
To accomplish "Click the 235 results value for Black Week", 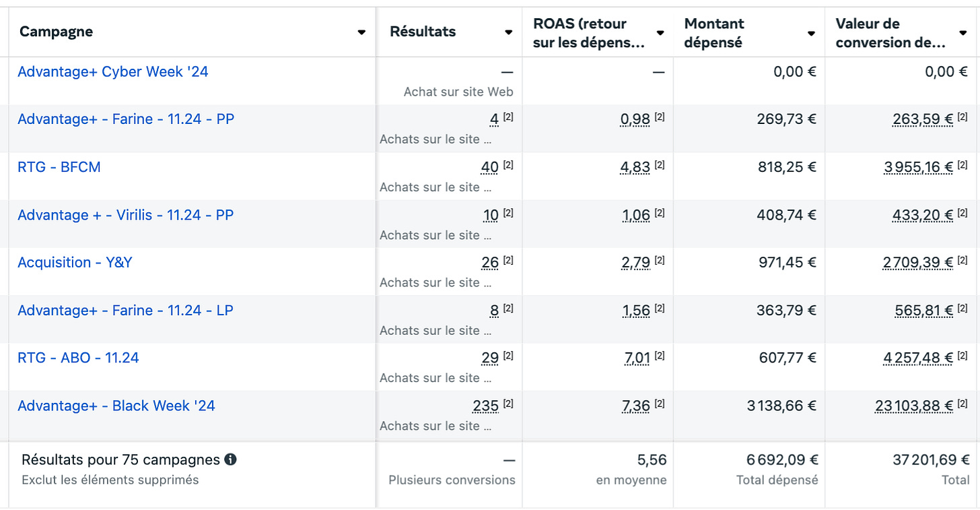I will (486, 406).
